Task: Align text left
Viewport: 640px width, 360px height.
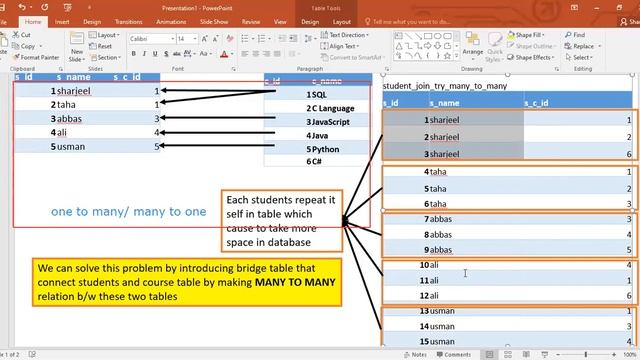Action: click(x=244, y=54)
